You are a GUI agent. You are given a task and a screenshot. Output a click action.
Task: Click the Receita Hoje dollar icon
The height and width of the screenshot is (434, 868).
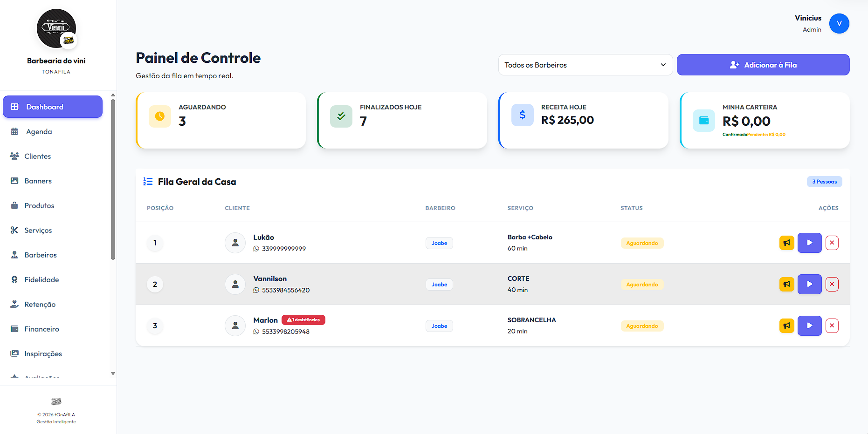(x=522, y=115)
